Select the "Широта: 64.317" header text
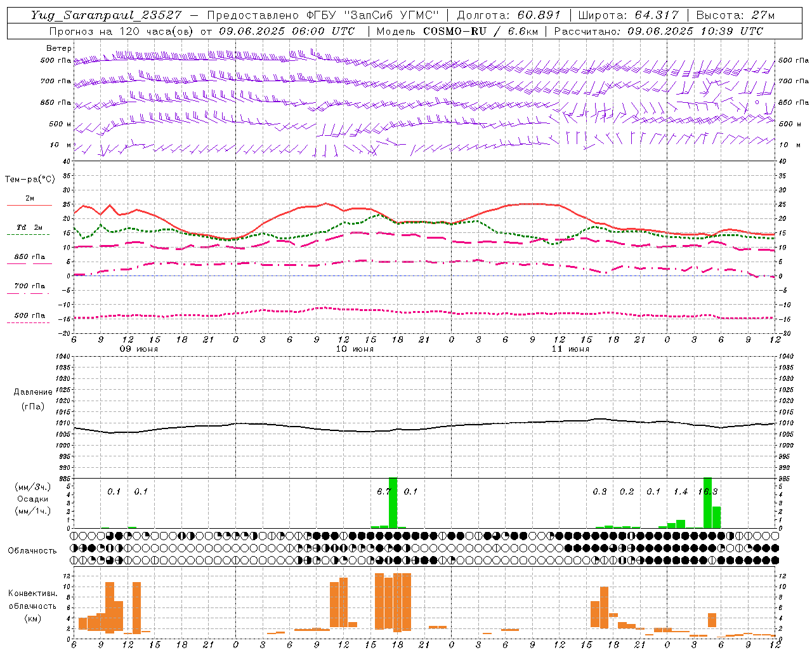 coord(628,15)
